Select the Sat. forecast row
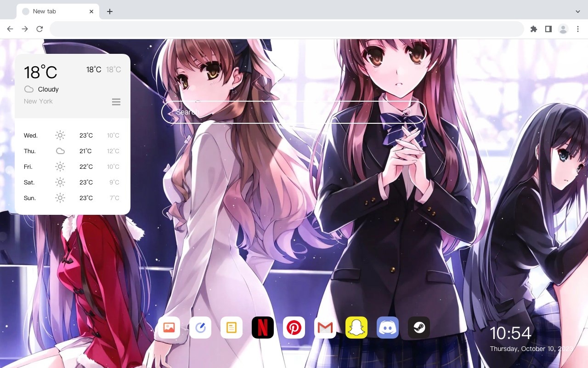 72,182
